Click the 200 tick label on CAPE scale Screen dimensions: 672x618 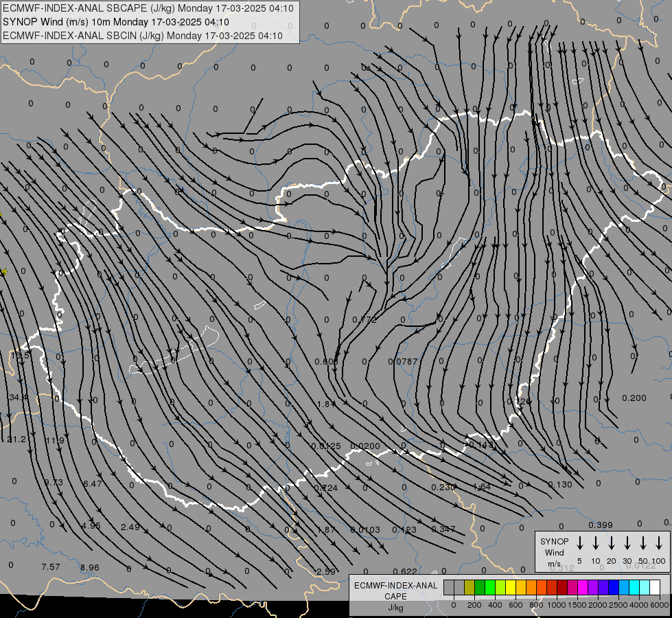tap(474, 605)
